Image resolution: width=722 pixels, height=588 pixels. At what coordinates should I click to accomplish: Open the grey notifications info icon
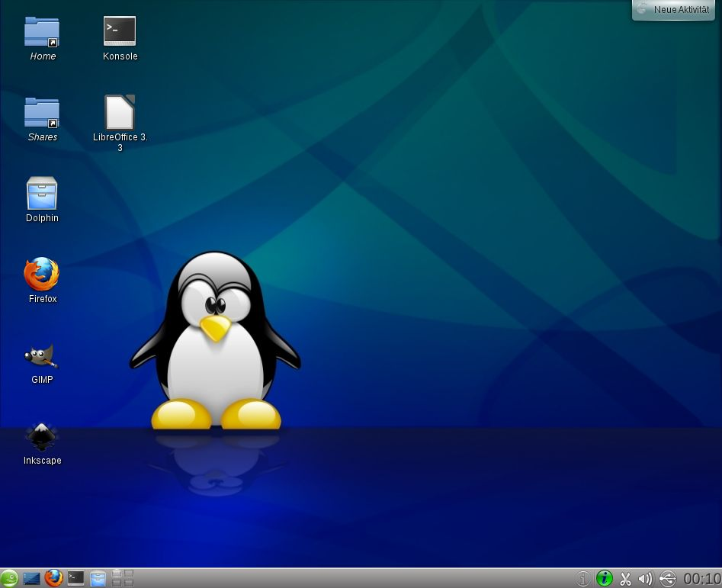[x=583, y=579]
